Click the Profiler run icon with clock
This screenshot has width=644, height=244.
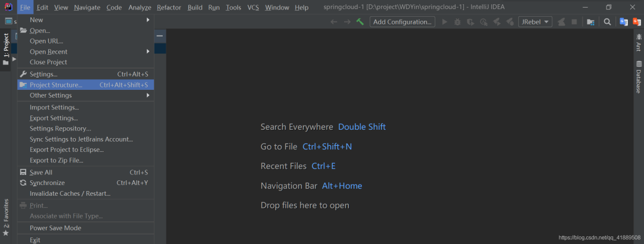coord(484,22)
